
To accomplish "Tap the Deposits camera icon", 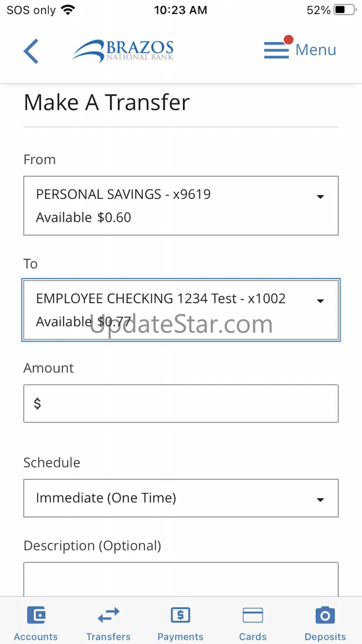I will point(325,615).
